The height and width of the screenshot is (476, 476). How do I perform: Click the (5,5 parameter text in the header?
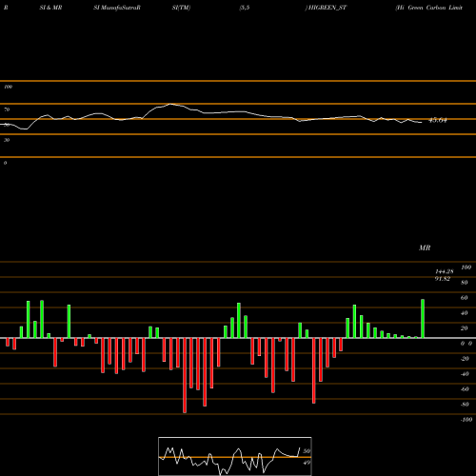[x=245, y=8]
